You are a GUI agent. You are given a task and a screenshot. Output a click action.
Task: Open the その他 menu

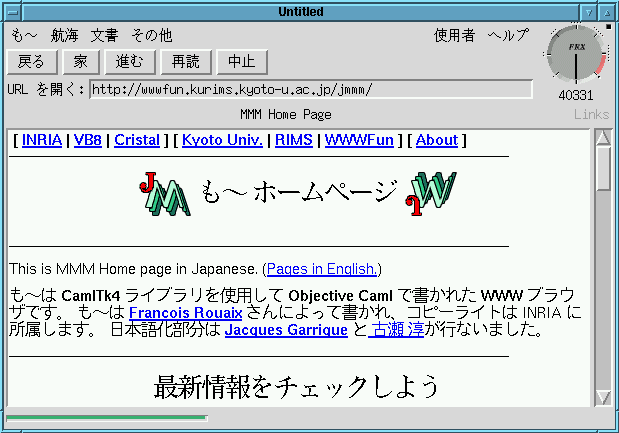click(x=152, y=36)
